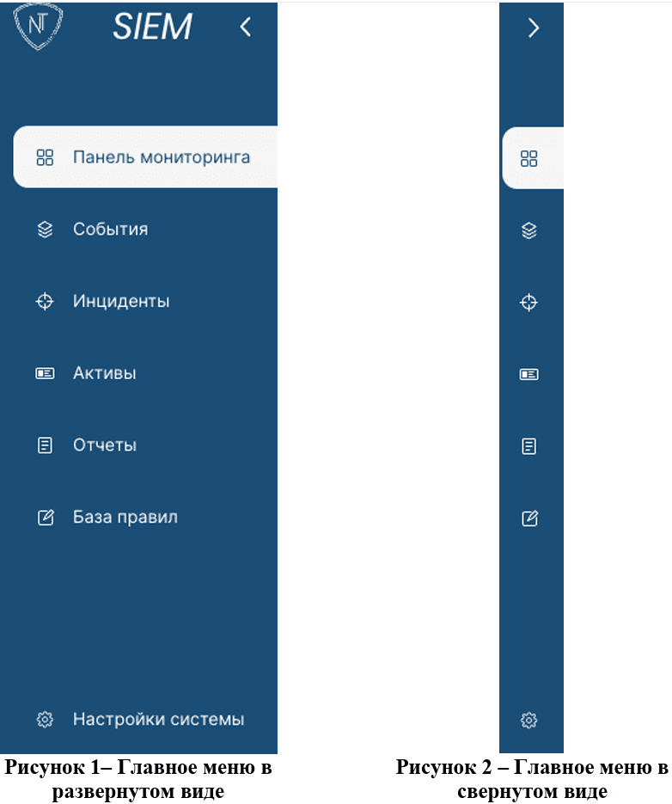
Task: Click the NT shield logo
Action: click(38, 26)
